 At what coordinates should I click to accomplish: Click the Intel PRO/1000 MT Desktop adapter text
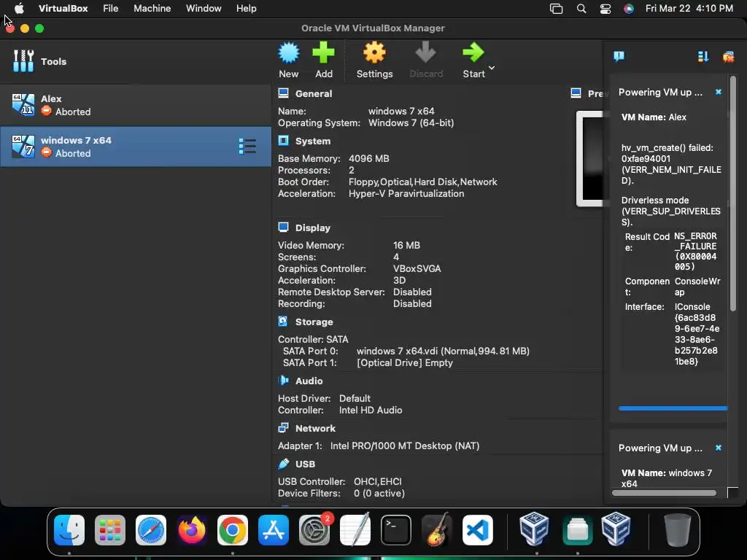tap(404, 446)
